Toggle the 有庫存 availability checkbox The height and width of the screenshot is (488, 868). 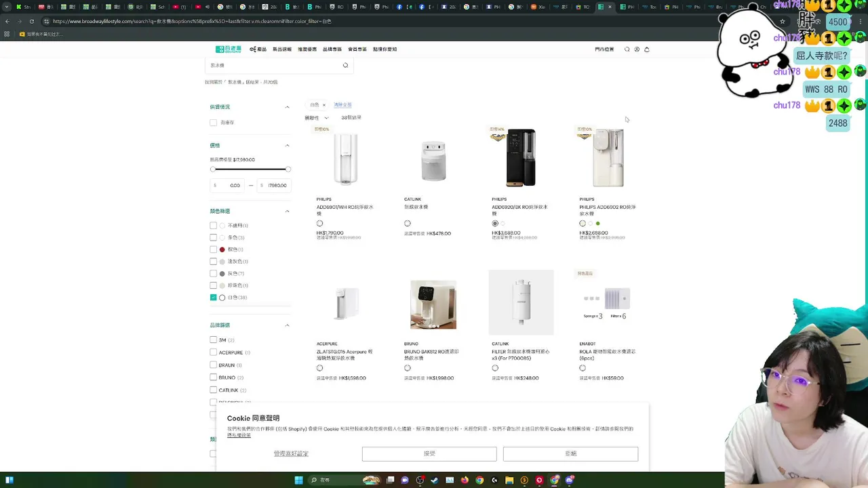[x=213, y=123]
